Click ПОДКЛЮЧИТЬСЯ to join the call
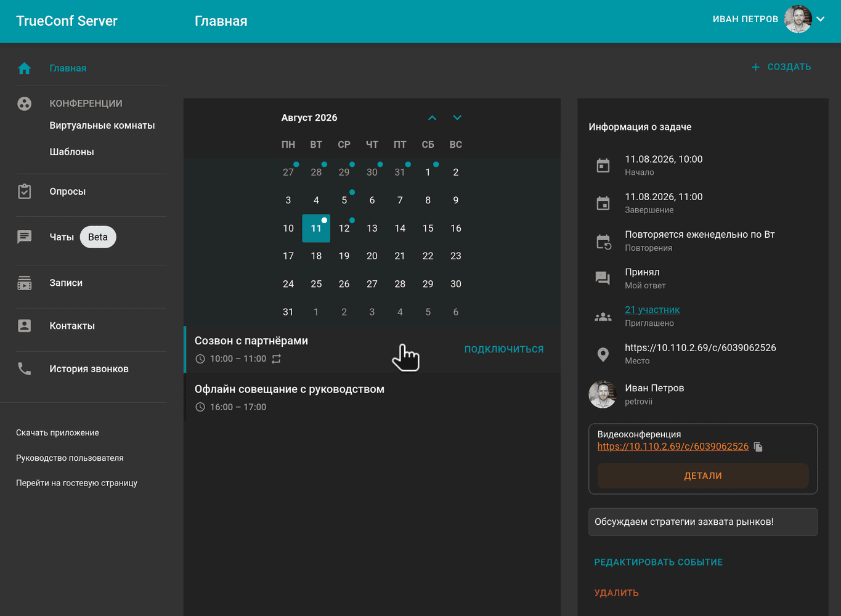Screen dimensions: 841x616 (x=504, y=349)
